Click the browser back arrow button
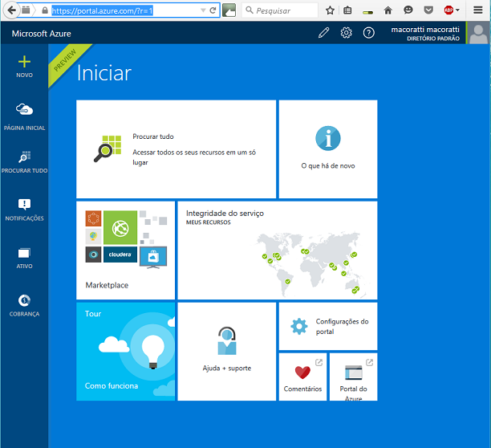Image resolution: width=491 pixels, height=448 pixels. 11,10
